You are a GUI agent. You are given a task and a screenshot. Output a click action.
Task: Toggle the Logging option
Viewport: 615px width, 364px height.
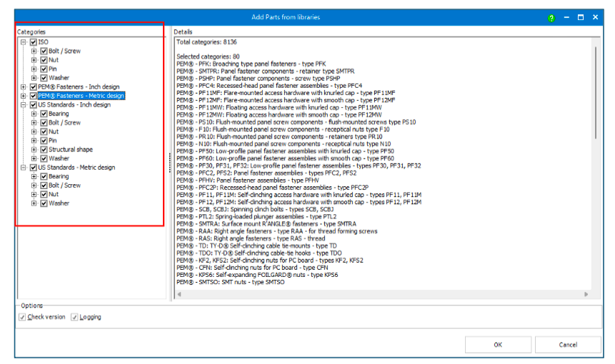pyautogui.click(x=74, y=317)
